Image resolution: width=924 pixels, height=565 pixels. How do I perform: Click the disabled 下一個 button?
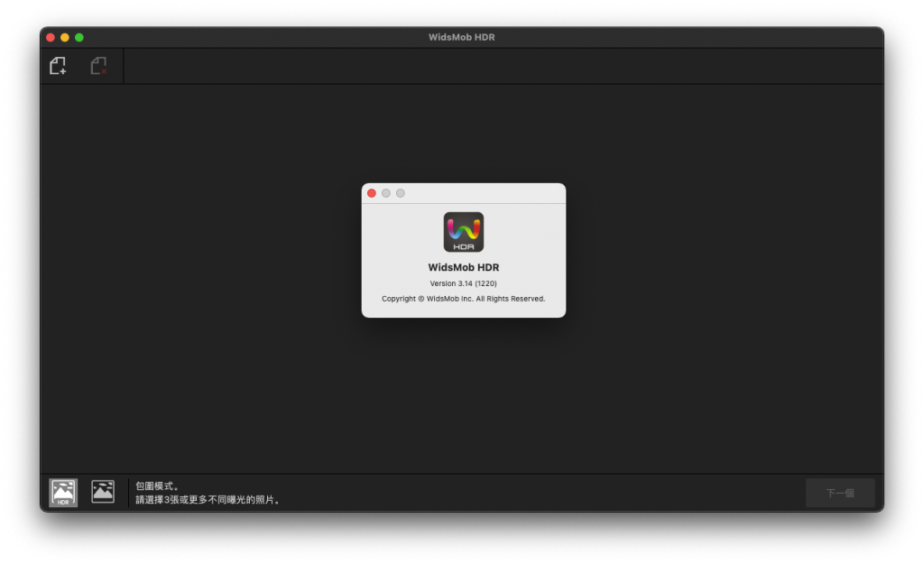pyautogui.click(x=840, y=493)
